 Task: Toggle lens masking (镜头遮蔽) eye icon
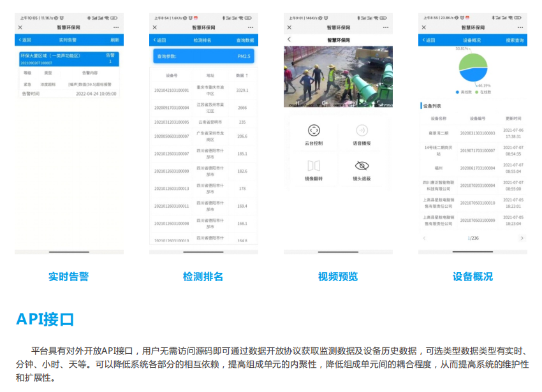362,166
